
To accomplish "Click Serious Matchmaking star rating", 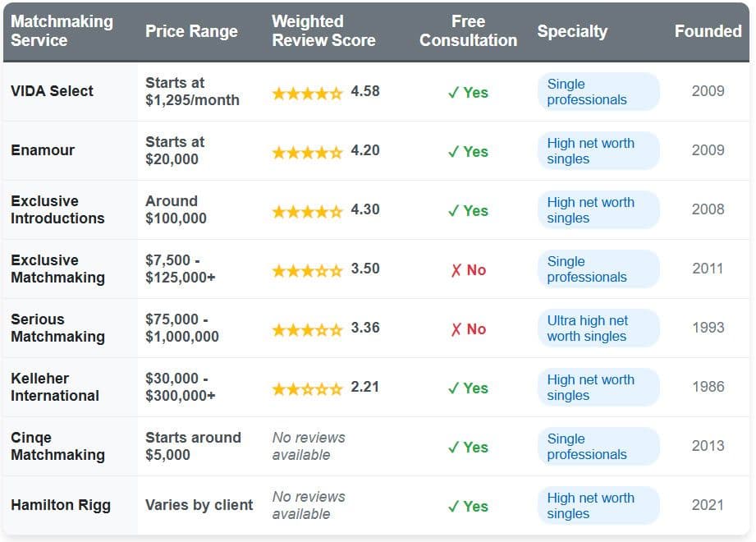I will coord(307,329).
